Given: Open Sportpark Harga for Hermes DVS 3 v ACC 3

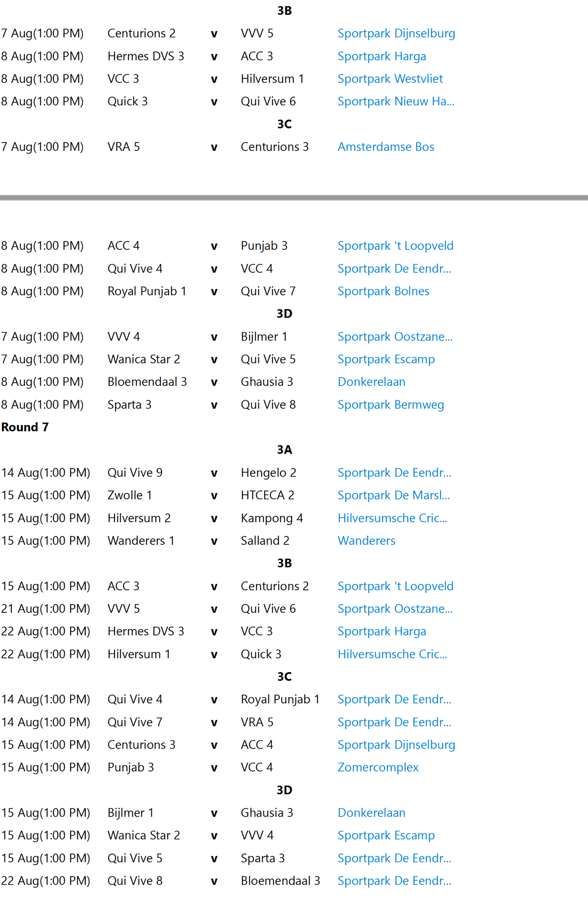Looking at the screenshot, I should click(382, 56).
